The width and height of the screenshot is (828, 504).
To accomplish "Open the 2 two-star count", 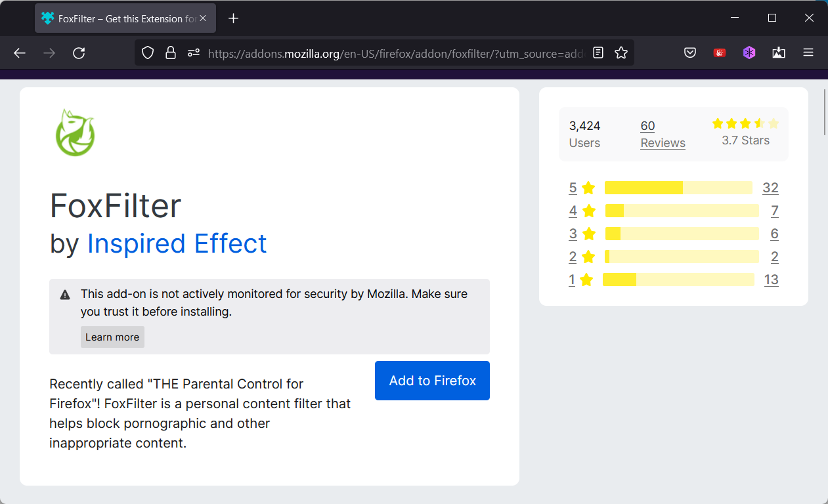I will pyautogui.click(x=775, y=257).
